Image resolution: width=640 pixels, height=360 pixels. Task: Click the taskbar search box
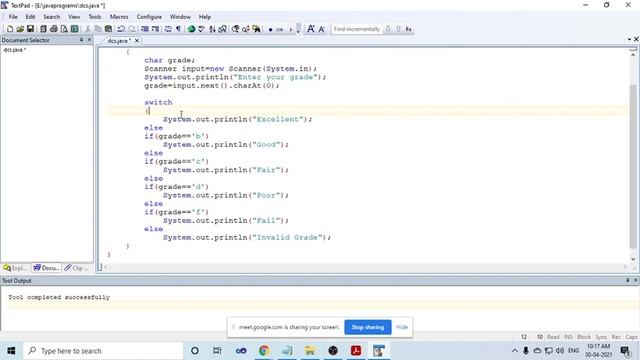coord(103,351)
